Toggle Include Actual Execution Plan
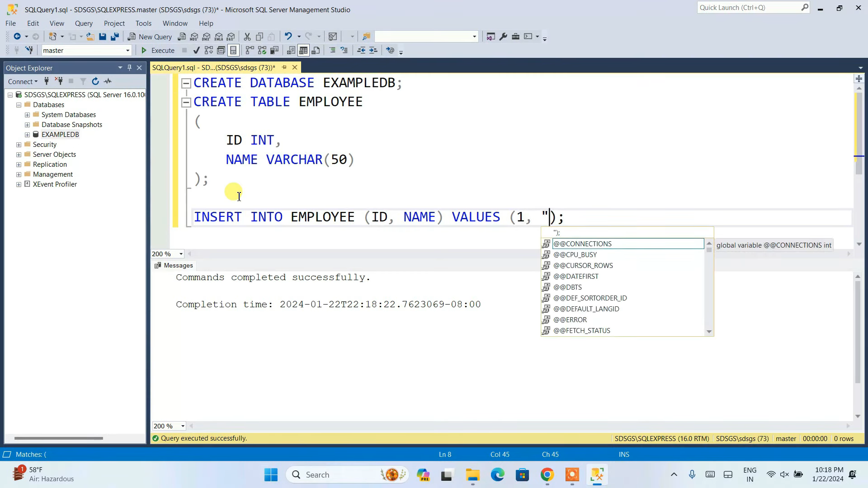 coord(250,50)
